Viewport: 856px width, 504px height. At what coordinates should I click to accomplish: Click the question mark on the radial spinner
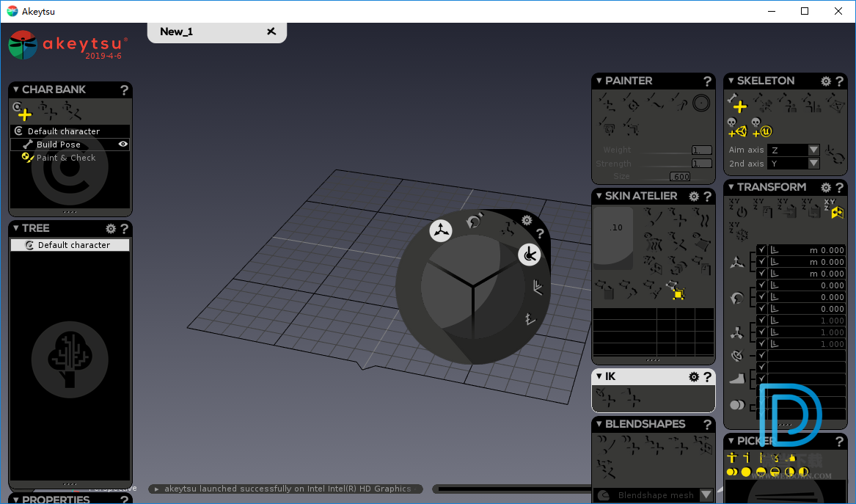pyautogui.click(x=540, y=234)
